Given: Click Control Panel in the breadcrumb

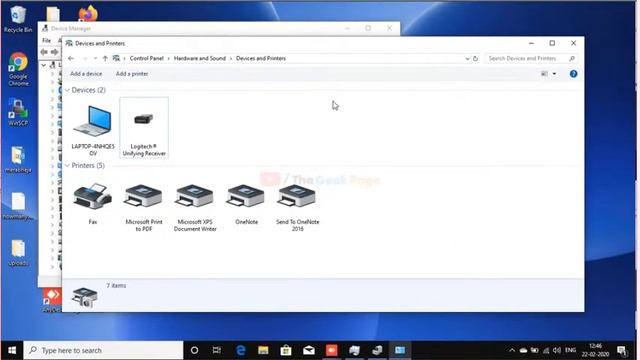Looking at the screenshot, I should (x=147, y=58).
